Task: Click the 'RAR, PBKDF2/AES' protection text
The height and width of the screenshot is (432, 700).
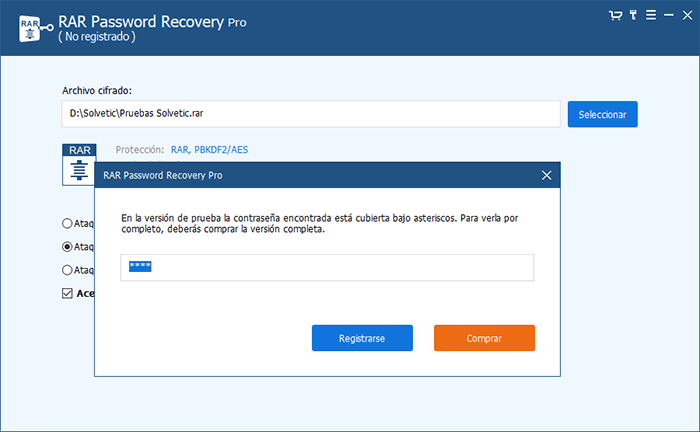Action: pyautogui.click(x=209, y=150)
